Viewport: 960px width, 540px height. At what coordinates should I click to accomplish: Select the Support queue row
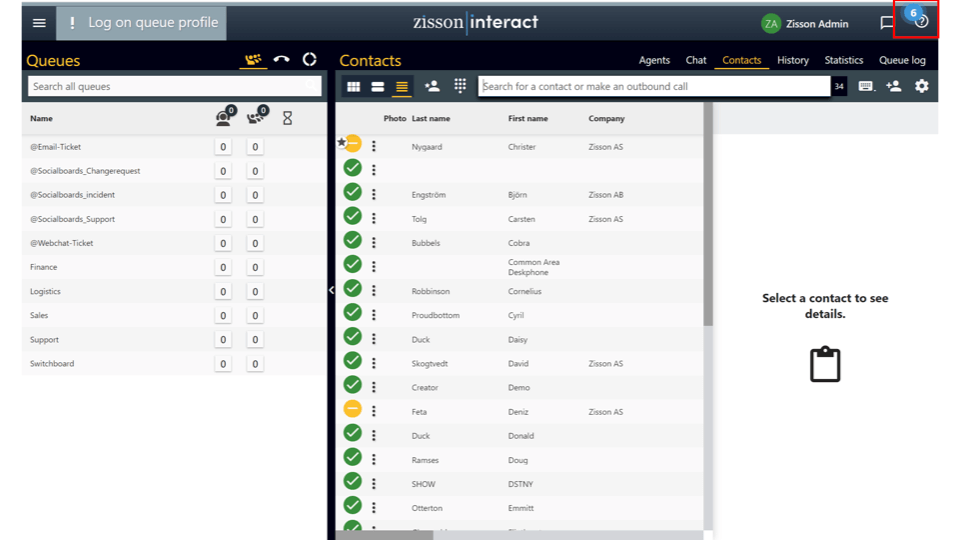click(174, 339)
